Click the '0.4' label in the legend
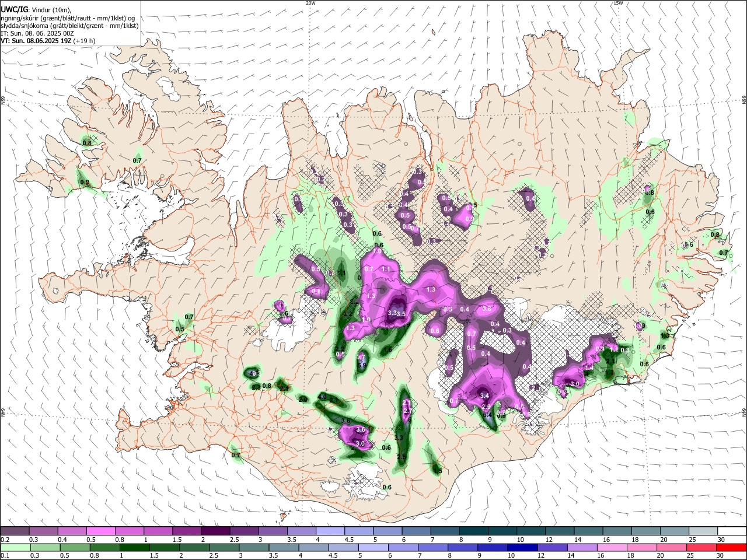The image size is (747, 560). pos(63,540)
